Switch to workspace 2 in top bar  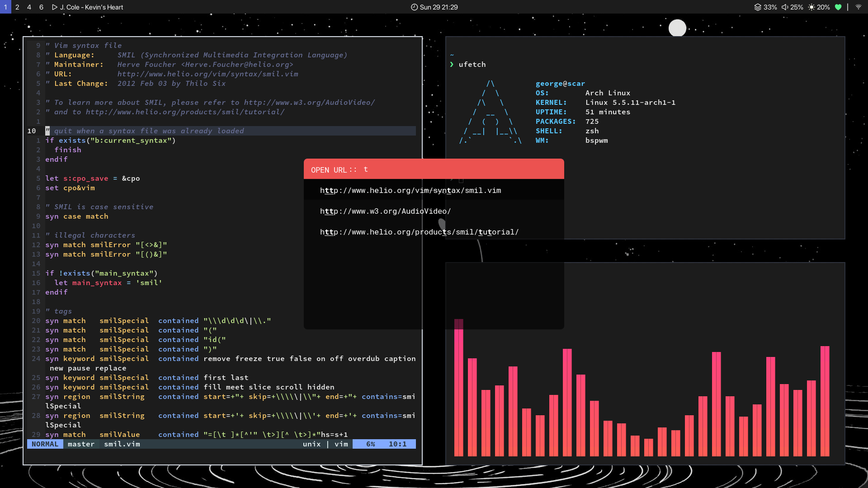coord(17,7)
